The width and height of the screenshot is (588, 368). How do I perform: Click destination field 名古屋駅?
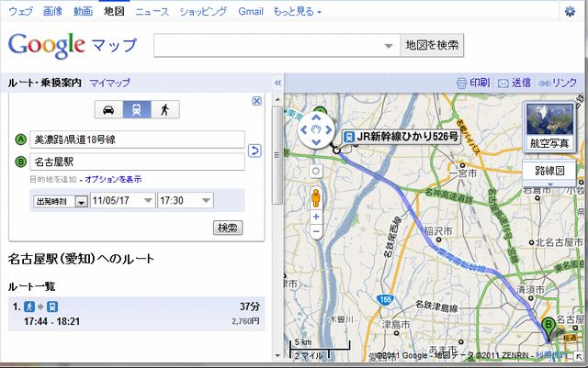pos(137,162)
